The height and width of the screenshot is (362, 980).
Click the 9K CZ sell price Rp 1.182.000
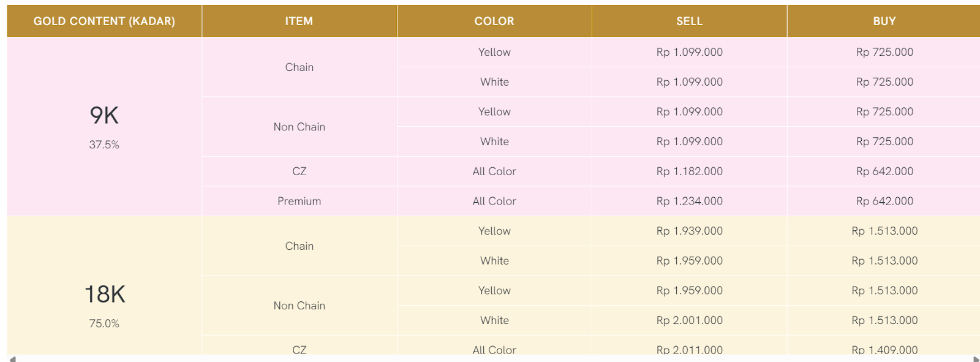689,172
